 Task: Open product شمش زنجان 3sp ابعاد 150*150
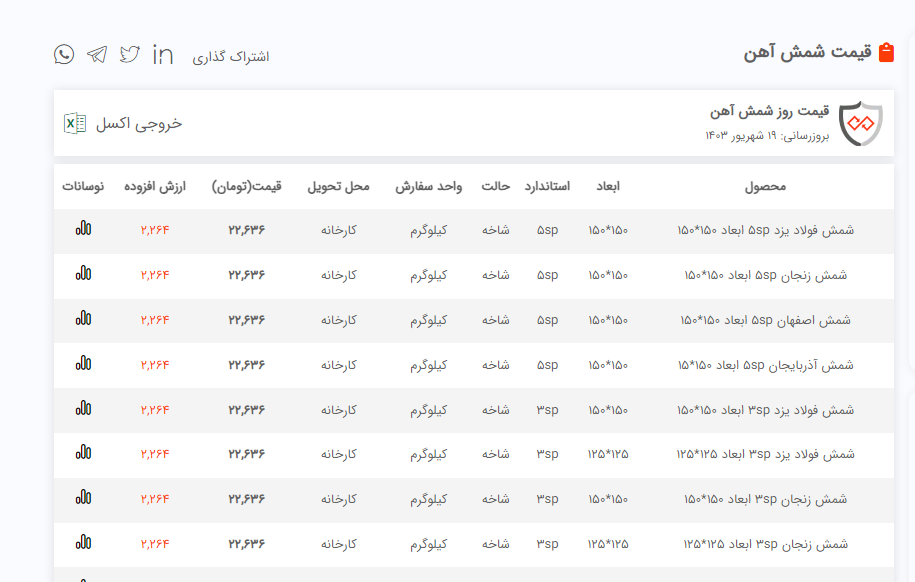[x=765, y=499]
